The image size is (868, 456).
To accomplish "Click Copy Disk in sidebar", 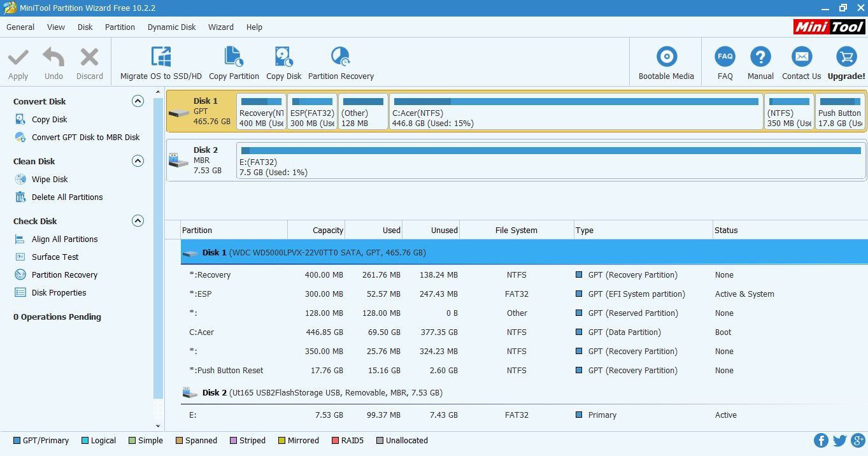I will 50,119.
